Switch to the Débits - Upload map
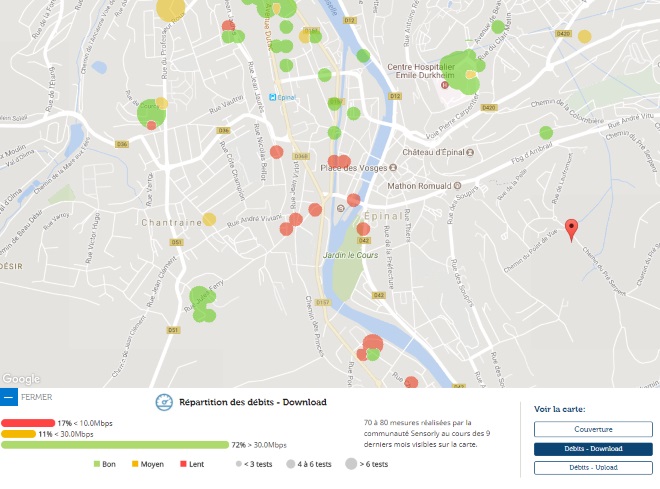The width and height of the screenshot is (660, 489). (587, 468)
